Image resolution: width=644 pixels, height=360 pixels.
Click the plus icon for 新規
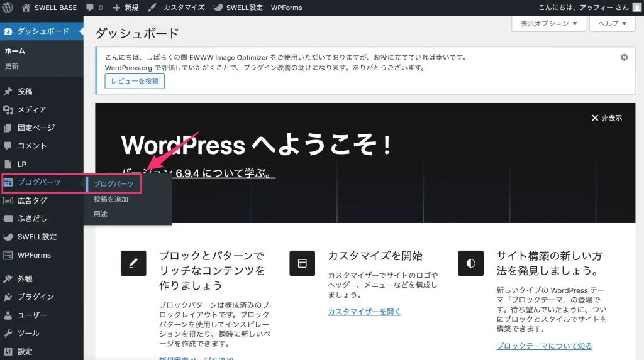tap(116, 8)
